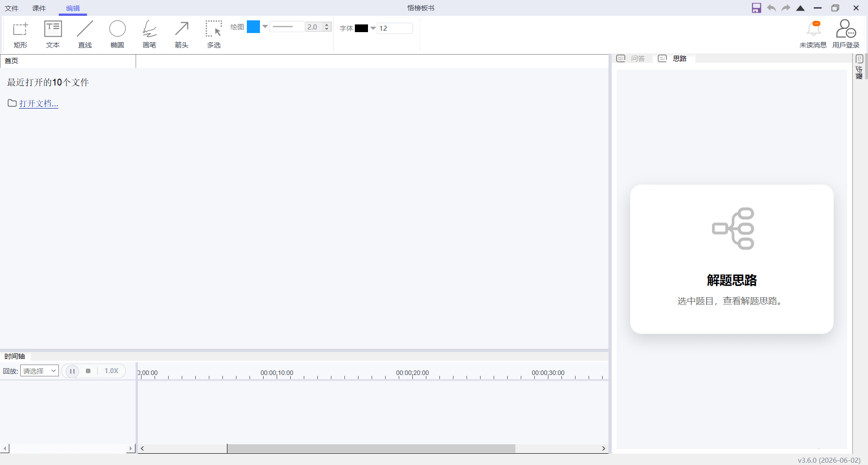Click the line width field 2.0

pos(315,27)
